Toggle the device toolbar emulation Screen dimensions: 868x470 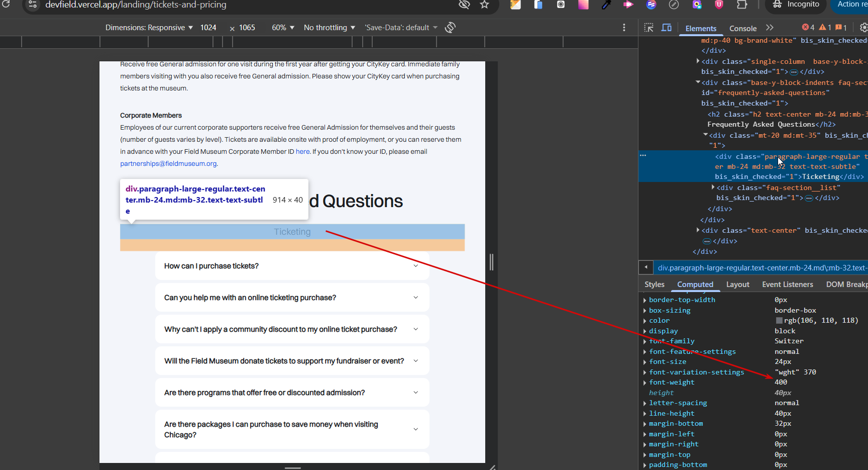pos(667,28)
